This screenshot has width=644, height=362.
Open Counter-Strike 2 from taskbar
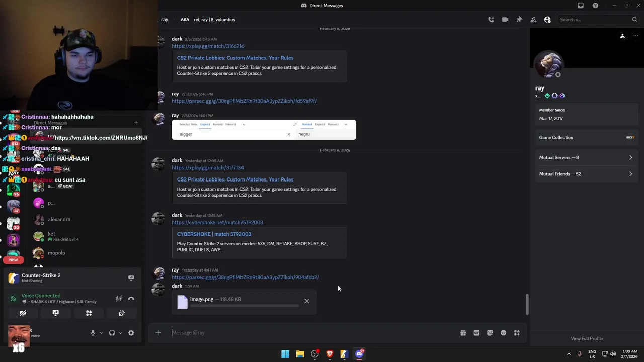click(x=344, y=354)
